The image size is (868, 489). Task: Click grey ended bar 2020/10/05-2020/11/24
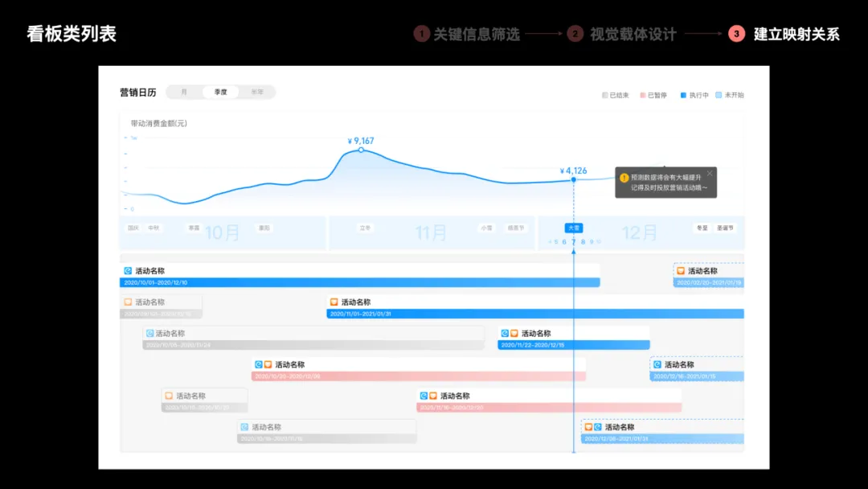point(313,345)
